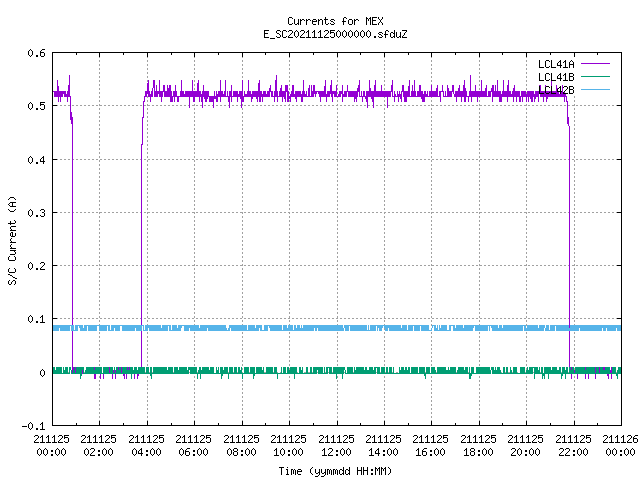Click the 0.1 y-axis tick label
Image resolution: width=640 pixels, height=480 pixels.
(x=36, y=319)
